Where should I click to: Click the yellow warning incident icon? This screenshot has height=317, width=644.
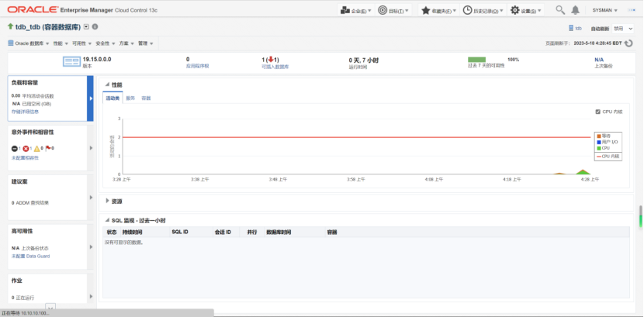click(36, 149)
